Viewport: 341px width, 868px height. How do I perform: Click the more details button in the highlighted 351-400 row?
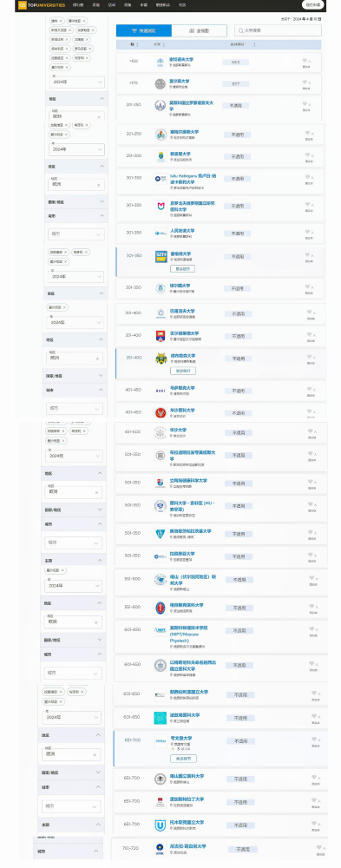tap(183, 371)
